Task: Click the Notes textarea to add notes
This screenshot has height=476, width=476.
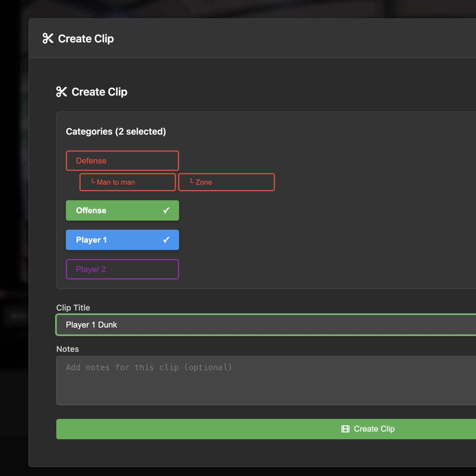Action: coord(223,381)
